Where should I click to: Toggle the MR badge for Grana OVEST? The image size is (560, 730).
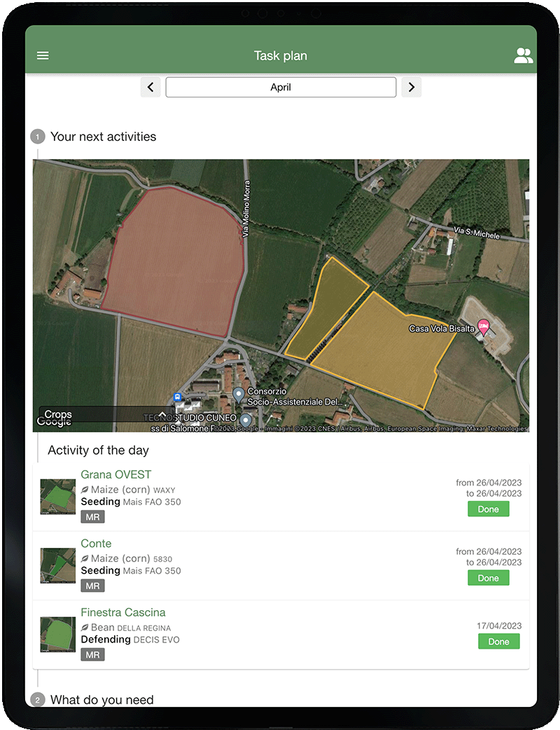pyautogui.click(x=92, y=517)
